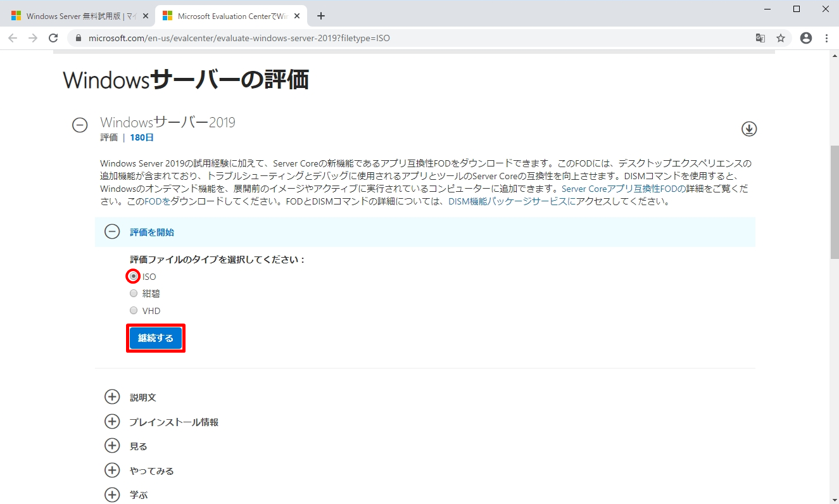Open the Chrome three-dot menu
Image resolution: width=839 pixels, height=504 pixels.
point(827,38)
